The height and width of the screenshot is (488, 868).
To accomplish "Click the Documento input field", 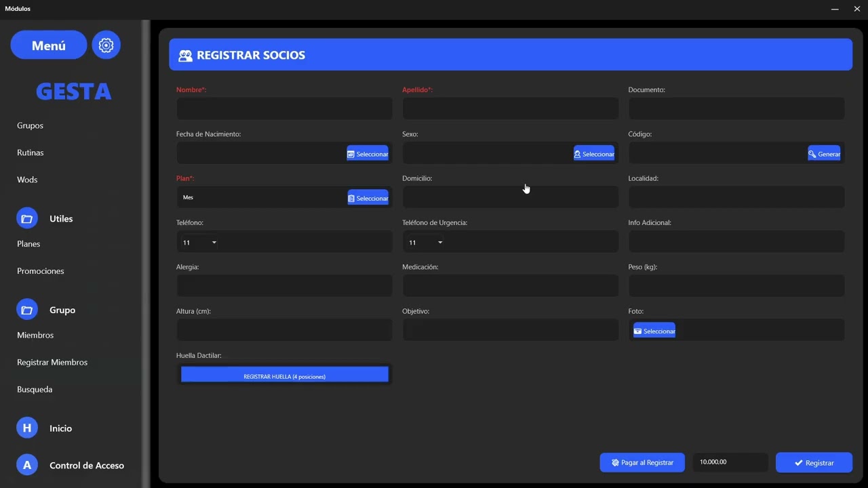I will pyautogui.click(x=736, y=108).
